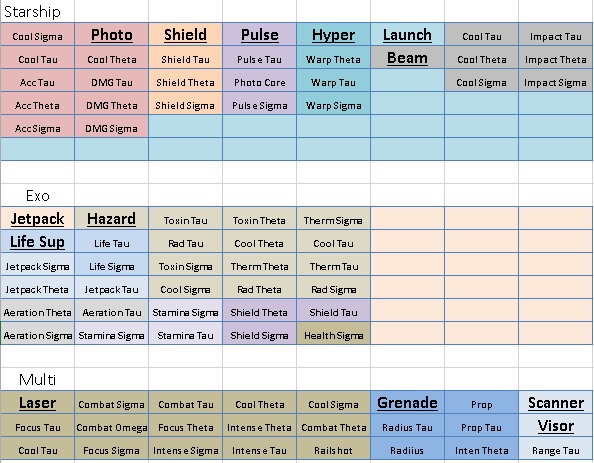Select the Railshot cell
The width and height of the screenshot is (594, 463).
click(x=333, y=450)
